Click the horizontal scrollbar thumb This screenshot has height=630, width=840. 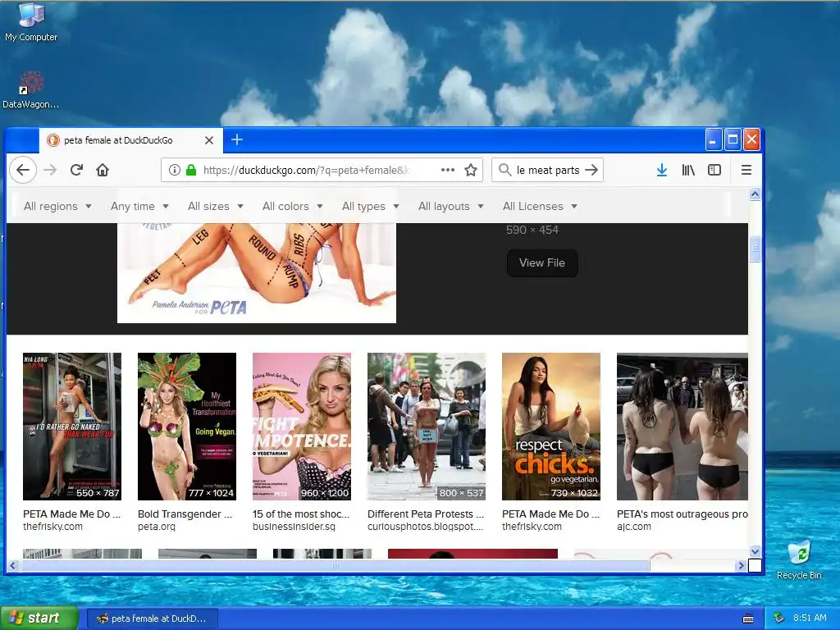[x=335, y=565]
